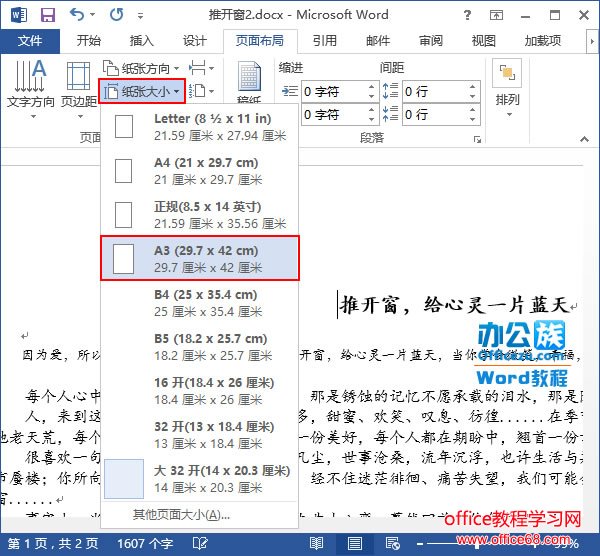Switch to the 加载项 tab
The image size is (600, 556).
tap(543, 41)
